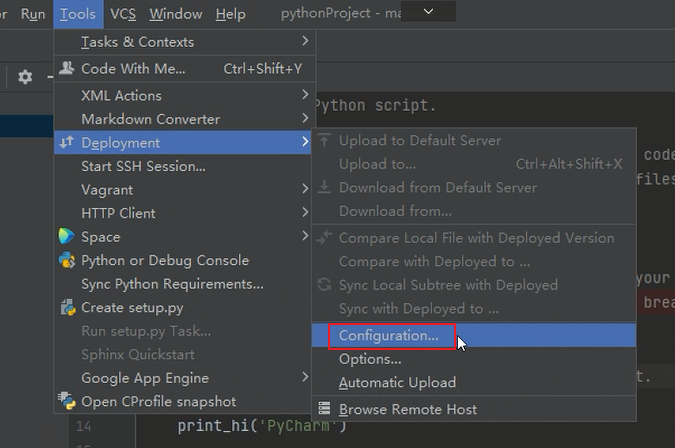Viewport: 675px width, 448px height.
Task: Close the Tools menu in menu bar
Action: tap(78, 14)
